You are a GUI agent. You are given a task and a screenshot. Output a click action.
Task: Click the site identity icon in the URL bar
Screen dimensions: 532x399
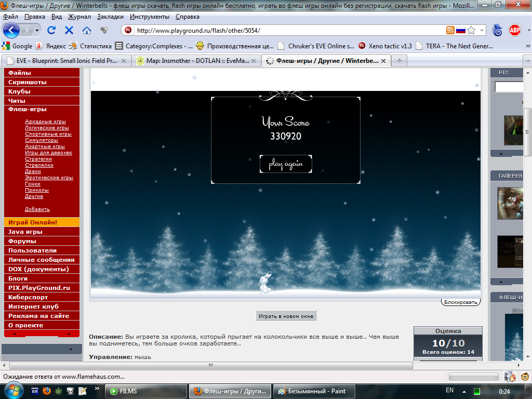(128, 30)
